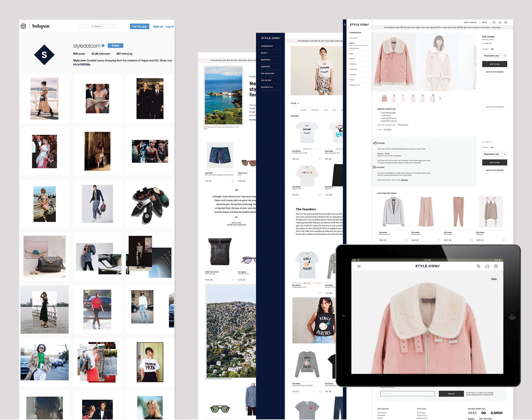The width and height of the screenshot is (532, 420).
Task: Tap the shopping bag icon on the iPad header
Action: [x=496, y=266]
